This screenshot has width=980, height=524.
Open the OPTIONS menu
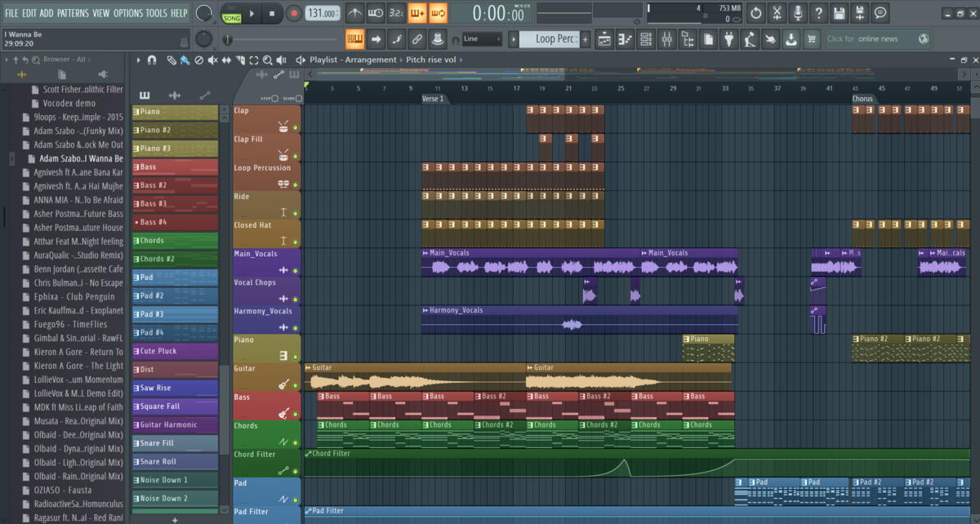click(128, 13)
